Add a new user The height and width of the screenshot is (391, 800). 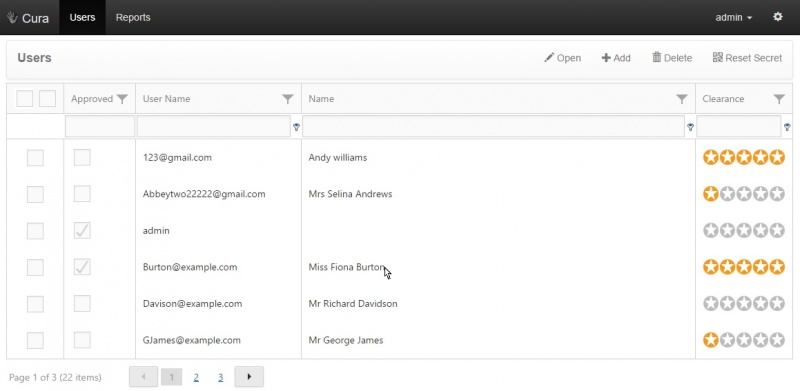(616, 58)
